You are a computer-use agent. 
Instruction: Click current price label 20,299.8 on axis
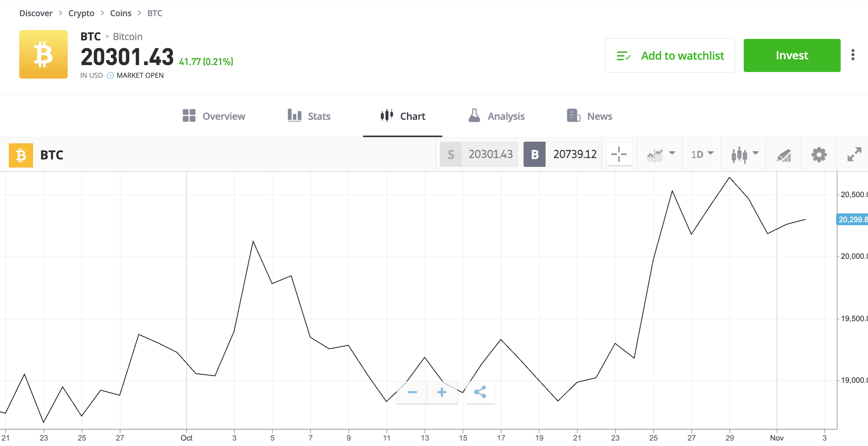[x=852, y=220]
